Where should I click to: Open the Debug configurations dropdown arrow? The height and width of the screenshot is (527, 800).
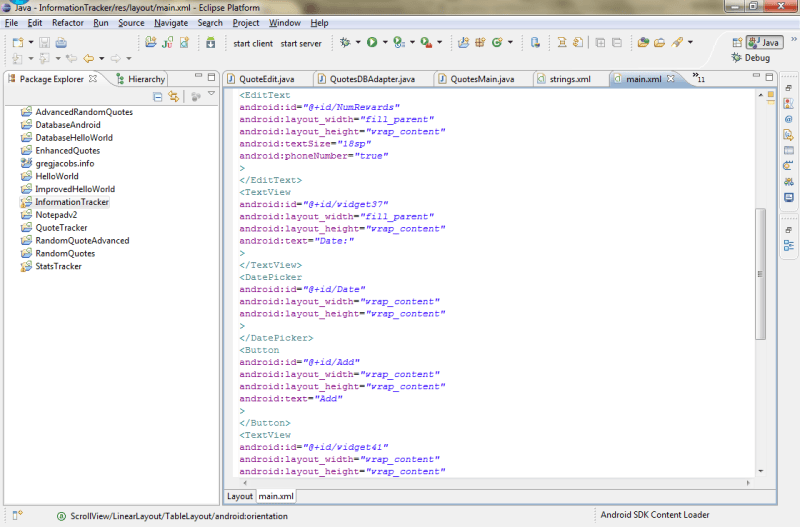coord(358,42)
